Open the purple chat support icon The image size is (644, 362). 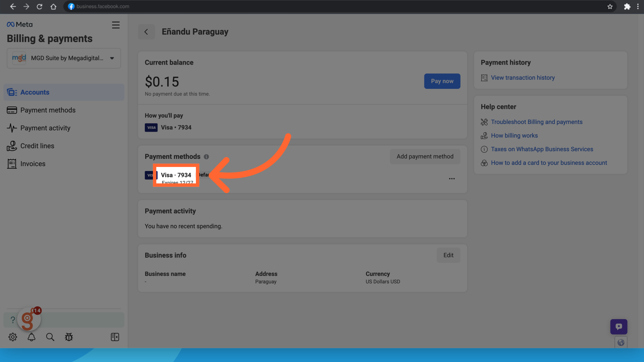coord(619,326)
